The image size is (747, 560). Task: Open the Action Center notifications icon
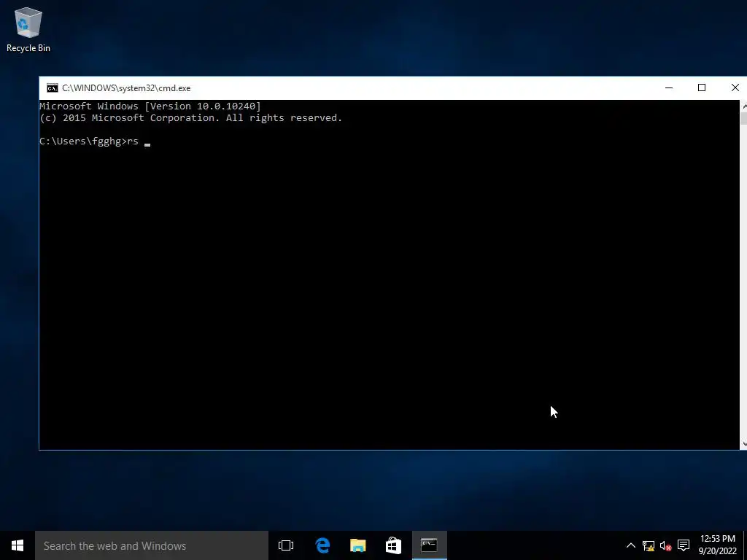click(684, 545)
